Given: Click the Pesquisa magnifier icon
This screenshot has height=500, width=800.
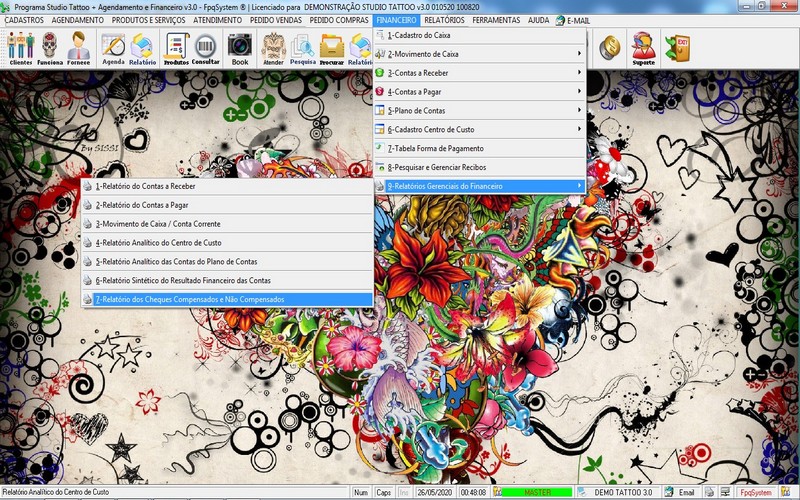Looking at the screenshot, I should [x=303, y=48].
